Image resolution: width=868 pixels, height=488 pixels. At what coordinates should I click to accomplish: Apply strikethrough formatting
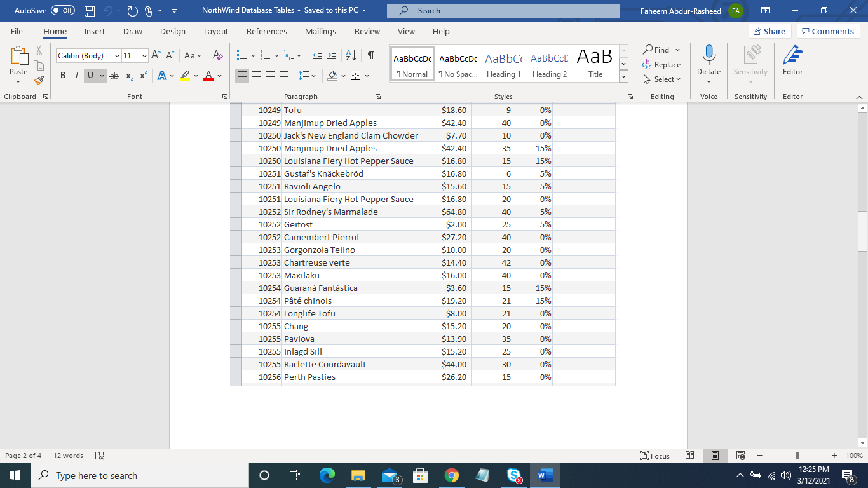coord(115,76)
